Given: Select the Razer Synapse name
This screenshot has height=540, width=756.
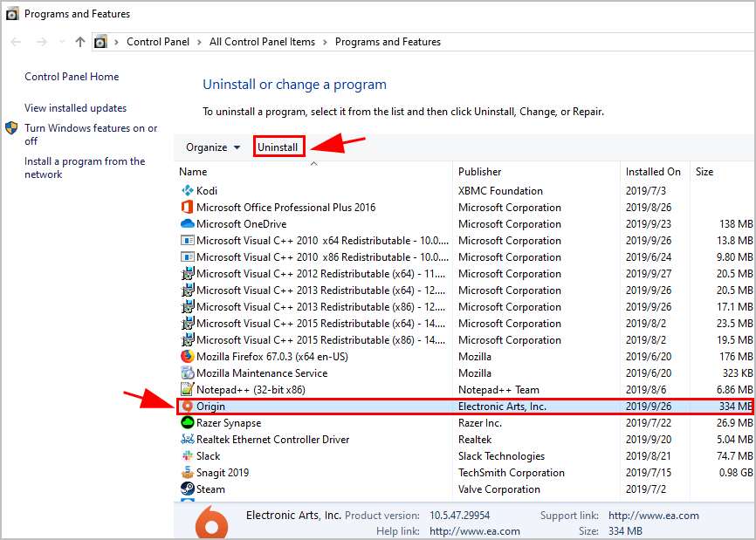Looking at the screenshot, I should click(229, 423).
